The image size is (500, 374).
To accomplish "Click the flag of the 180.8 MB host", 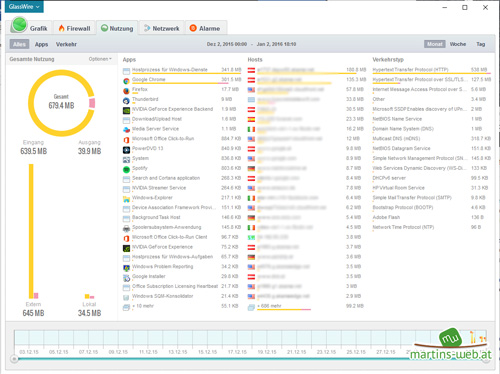I will coord(251,70).
